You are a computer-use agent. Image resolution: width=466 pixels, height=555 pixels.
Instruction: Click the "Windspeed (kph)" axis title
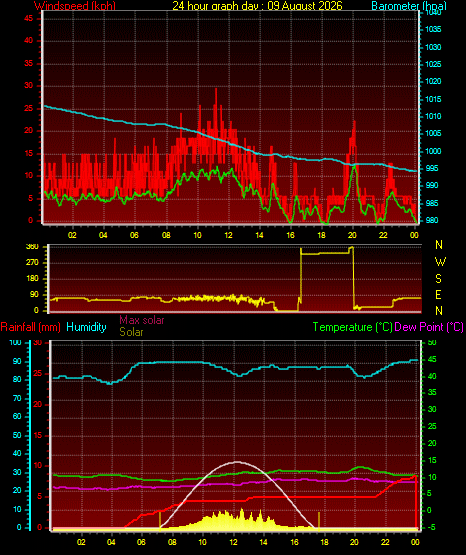[75, 5]
